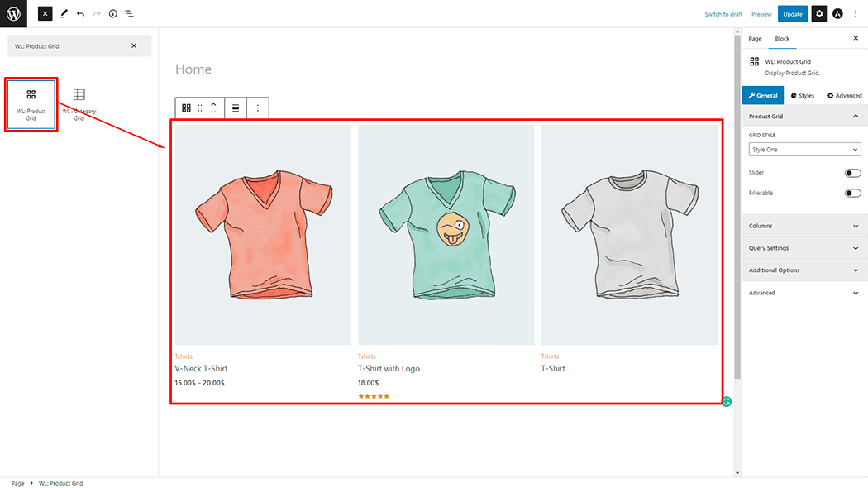Click the Update button
The width and height of the screenshot is (868, 488).
pos(792,14)
